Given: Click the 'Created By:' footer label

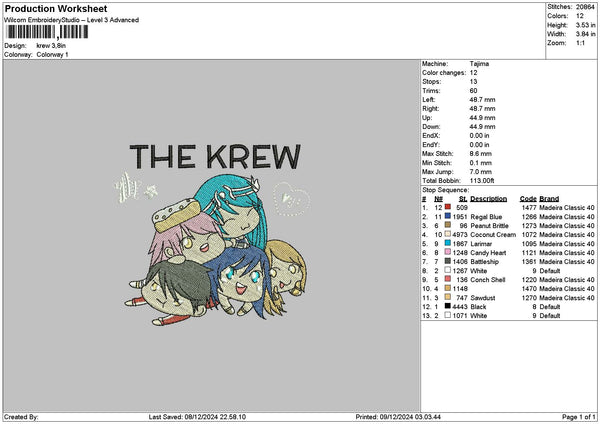Looking at the screenshot, I should tap(21, 417).
